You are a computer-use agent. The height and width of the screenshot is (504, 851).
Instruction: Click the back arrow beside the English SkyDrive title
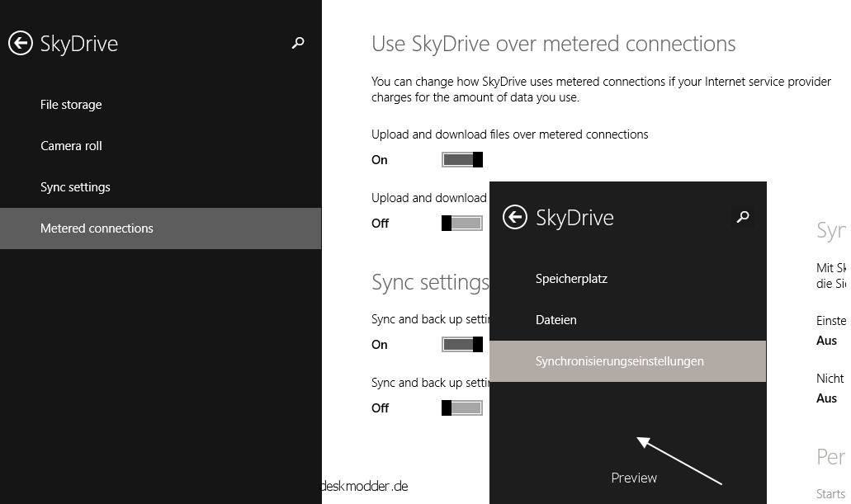(x=21, y=44)
